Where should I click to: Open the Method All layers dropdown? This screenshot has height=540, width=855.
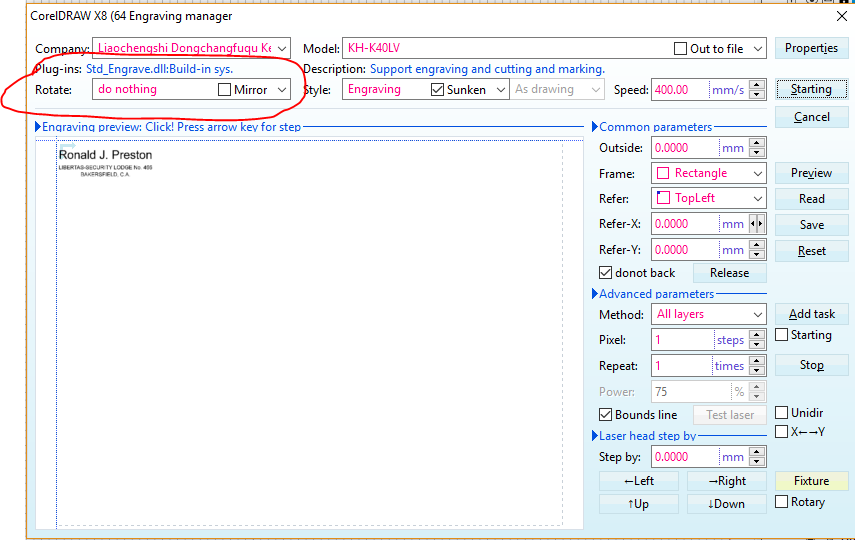[756, 314]
